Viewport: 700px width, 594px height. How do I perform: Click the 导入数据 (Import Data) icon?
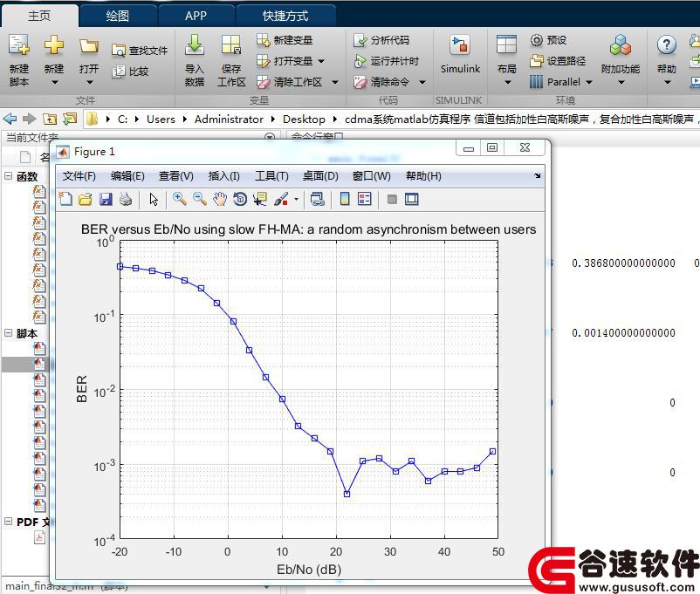click(x=195, y=45)
